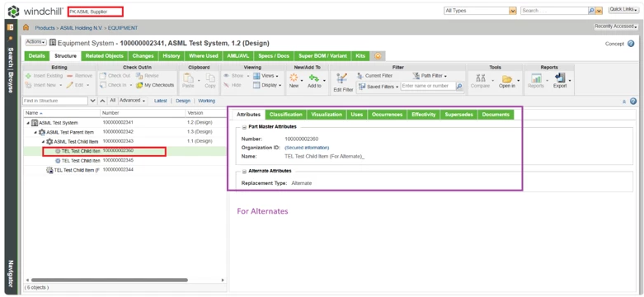Click the Edit Filter icon

tap(341, 80)
